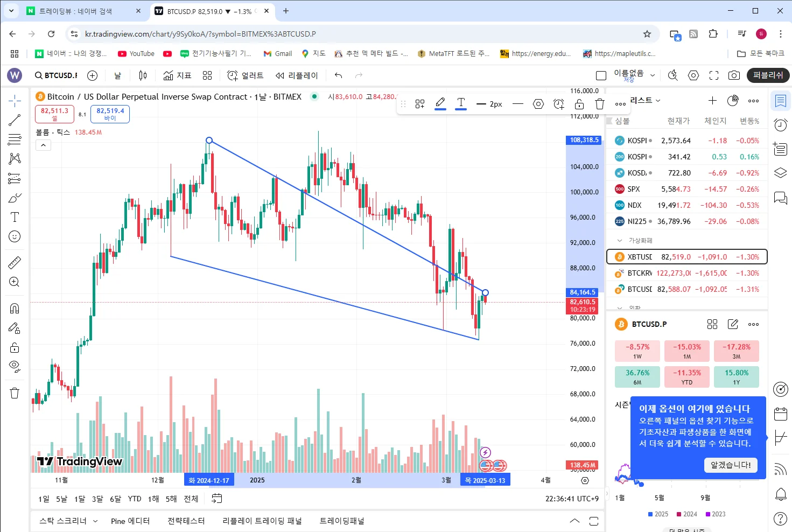Open the line color pen swatch

click(x=440, y=103)
